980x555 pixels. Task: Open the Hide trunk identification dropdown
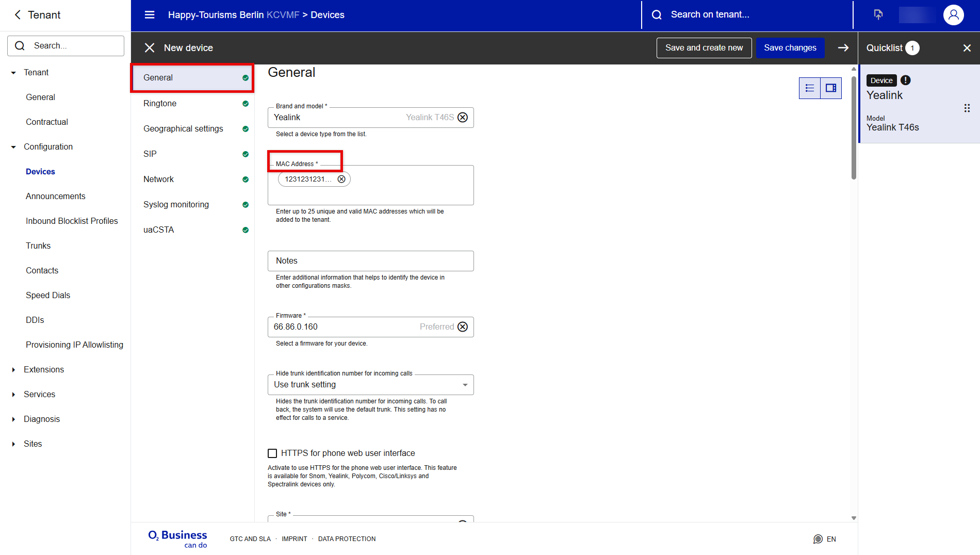pos(370,385)
